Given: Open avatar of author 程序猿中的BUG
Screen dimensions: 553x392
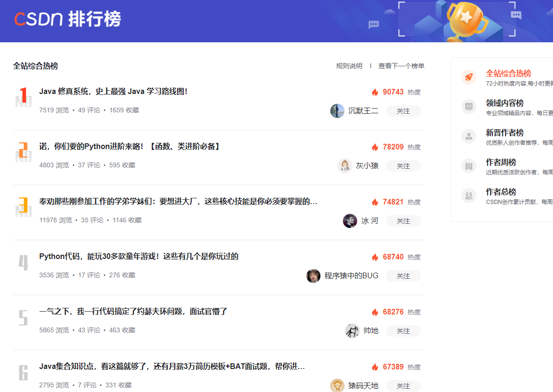Looking at the screenshot, I should pos(313,276).
